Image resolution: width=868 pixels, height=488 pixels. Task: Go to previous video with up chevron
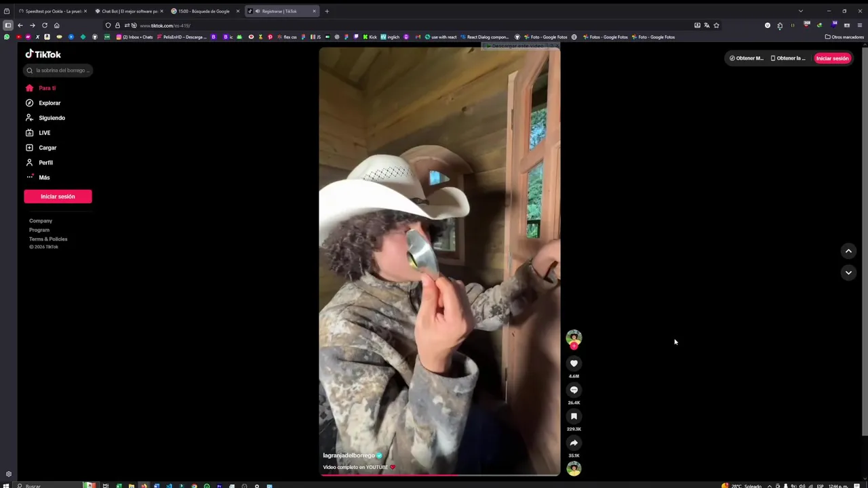[x=848, y=251]
